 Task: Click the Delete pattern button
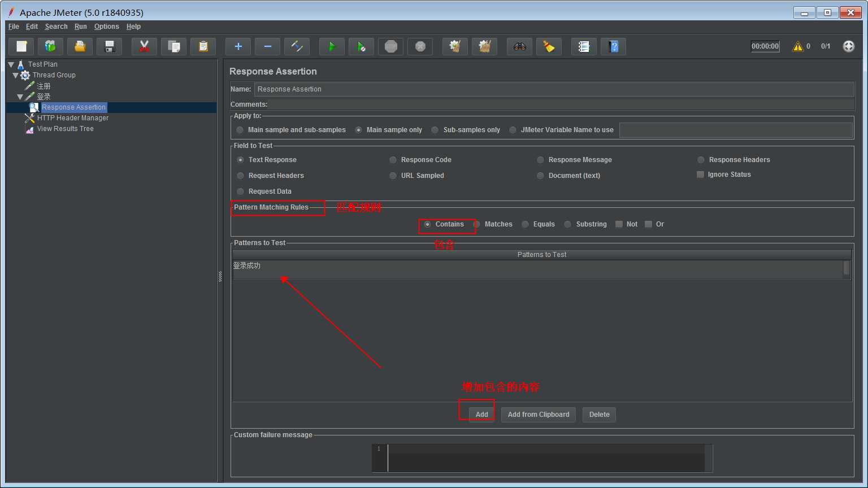coord(599,415)
